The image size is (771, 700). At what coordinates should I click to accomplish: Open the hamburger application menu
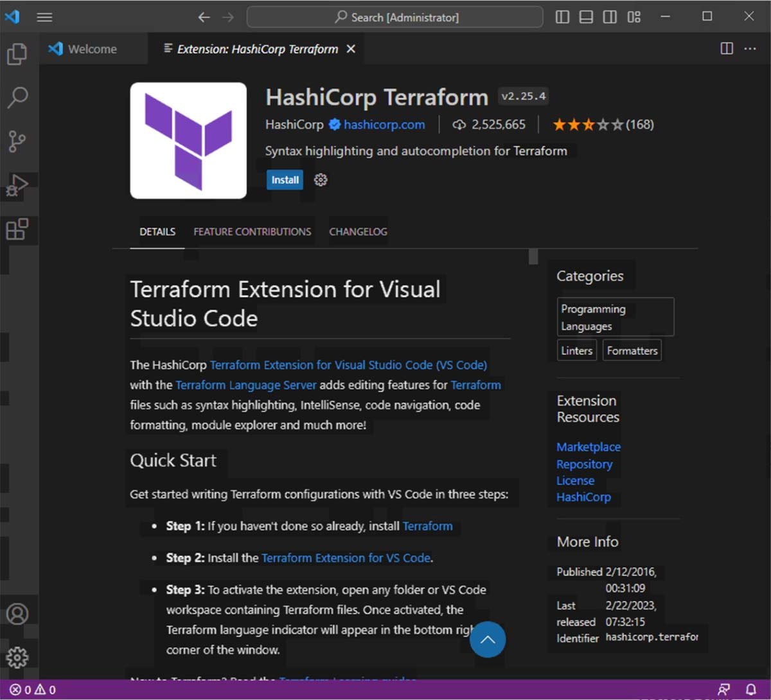pos(44,17)
